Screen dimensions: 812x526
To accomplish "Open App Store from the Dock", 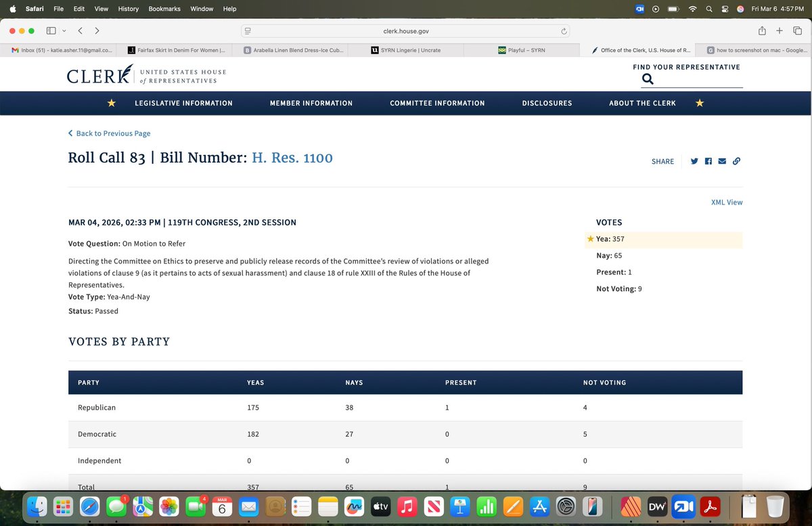I will click(539, 506).
